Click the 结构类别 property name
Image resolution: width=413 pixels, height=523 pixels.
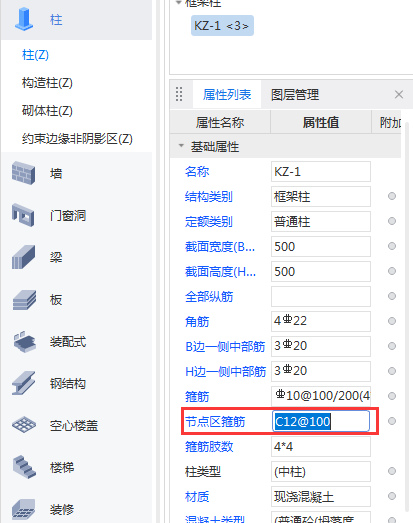209,196
